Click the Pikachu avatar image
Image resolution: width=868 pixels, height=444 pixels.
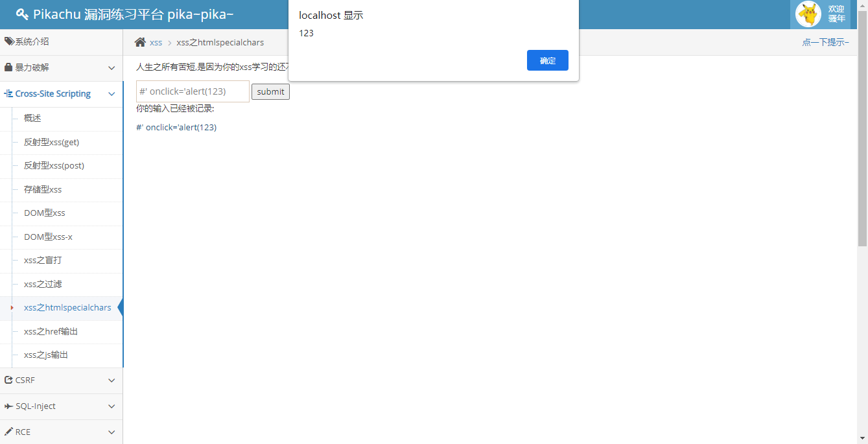[808, 14]
